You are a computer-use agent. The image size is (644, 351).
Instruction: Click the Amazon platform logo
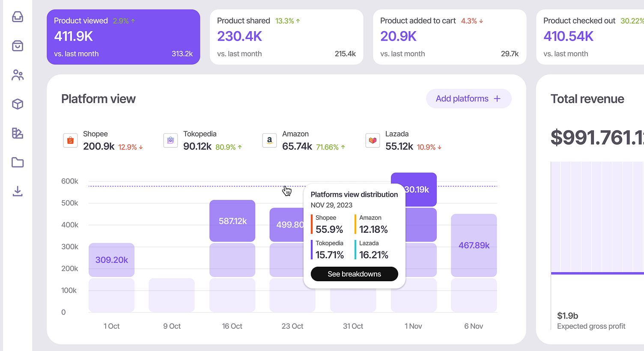[269, 140]
